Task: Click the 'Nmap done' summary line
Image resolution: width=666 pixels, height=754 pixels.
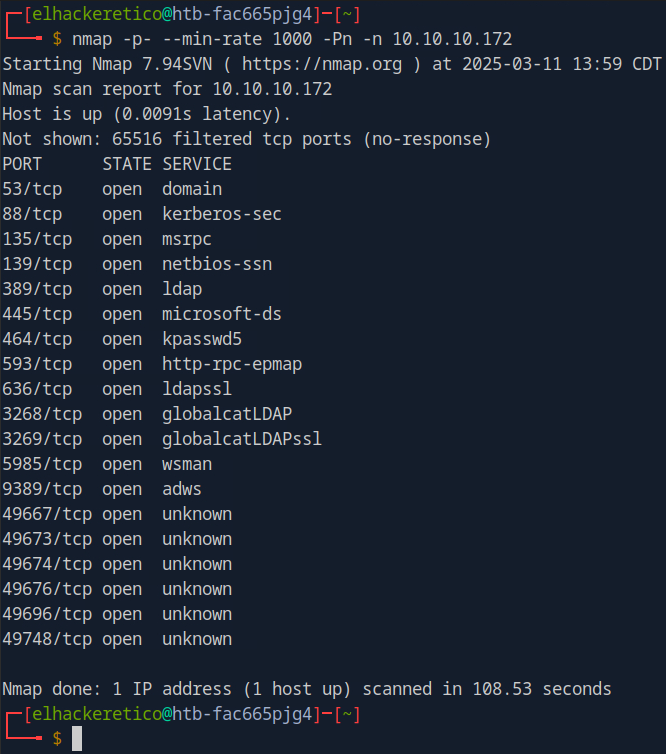Action: coord(306,689)
